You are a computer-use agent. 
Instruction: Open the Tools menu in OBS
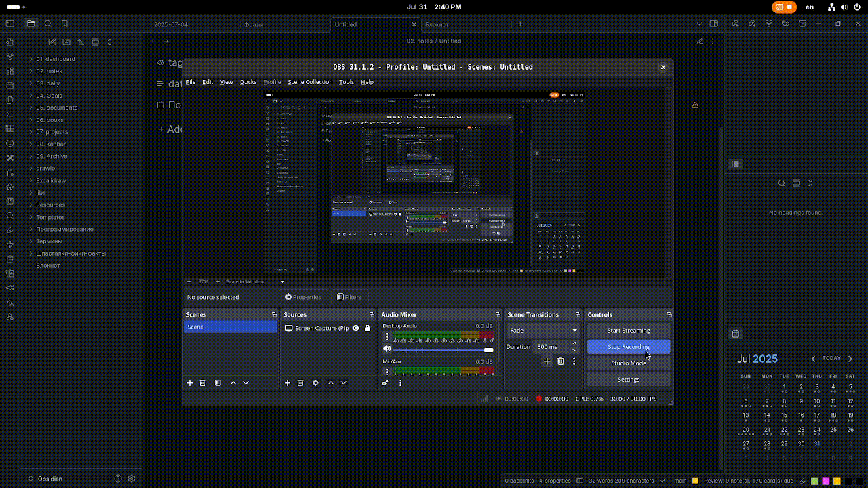click(x=346, y=82)
